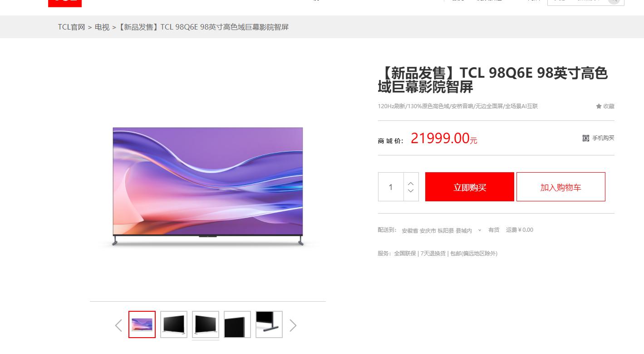This screenshot has width=644, height=354.
Task: Select the fifth TV stand close-up thumbnail
Action: (x=269, y=324)
